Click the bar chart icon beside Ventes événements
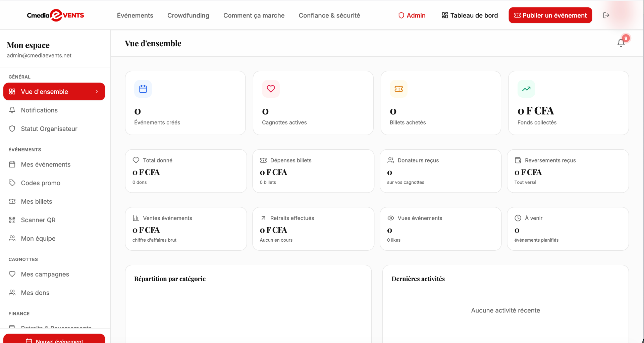Screen dimensions: 644x343 tap(136, 218)
